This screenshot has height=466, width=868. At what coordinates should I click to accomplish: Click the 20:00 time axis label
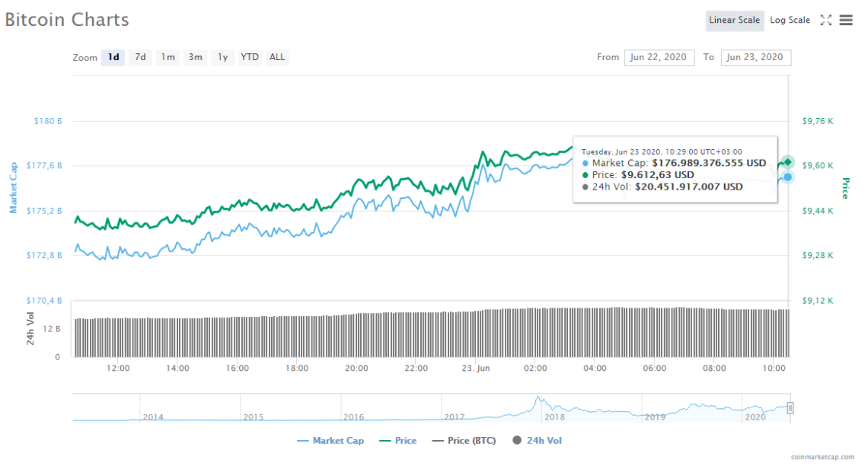tap(356, 368)
